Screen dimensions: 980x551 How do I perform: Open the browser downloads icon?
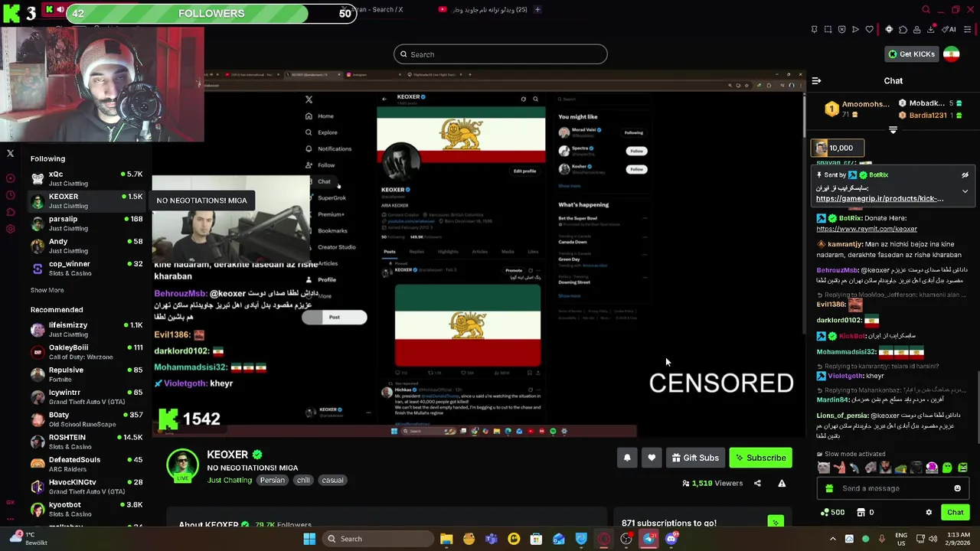point(930,30)
